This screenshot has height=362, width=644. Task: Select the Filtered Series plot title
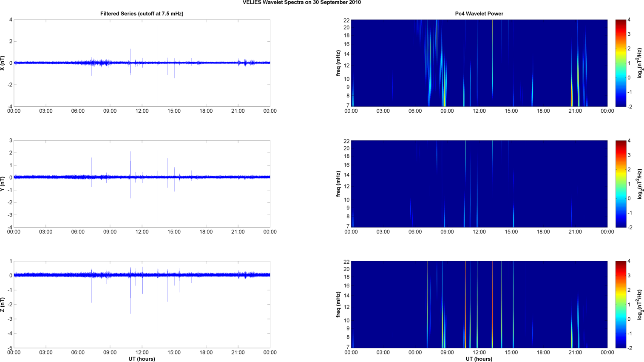142,14
